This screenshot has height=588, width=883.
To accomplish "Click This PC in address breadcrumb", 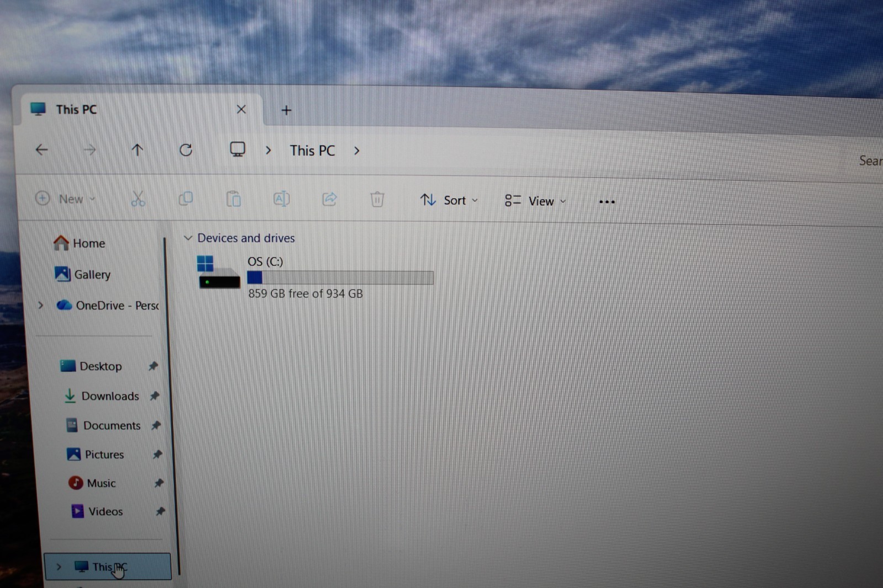I will (x=312, y=151).
